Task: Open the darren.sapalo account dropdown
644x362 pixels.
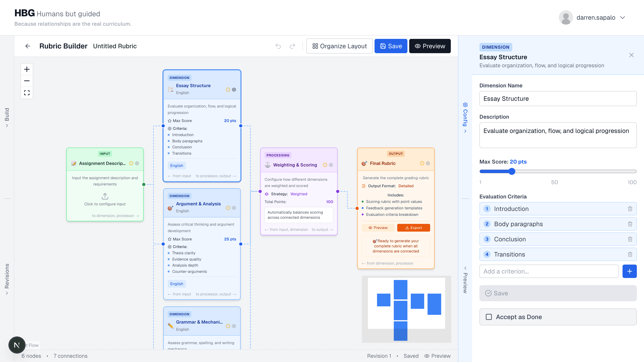Action: (x=622, y=17)
